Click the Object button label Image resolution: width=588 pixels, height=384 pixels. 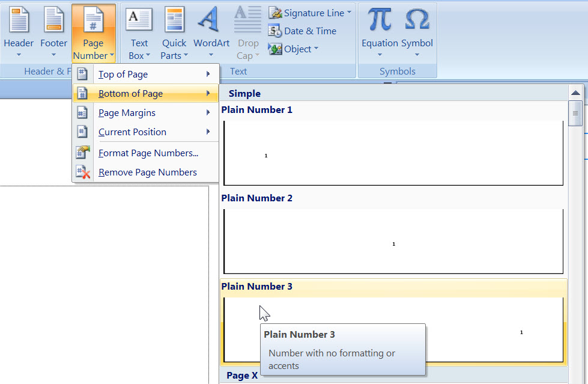(298, 49)
